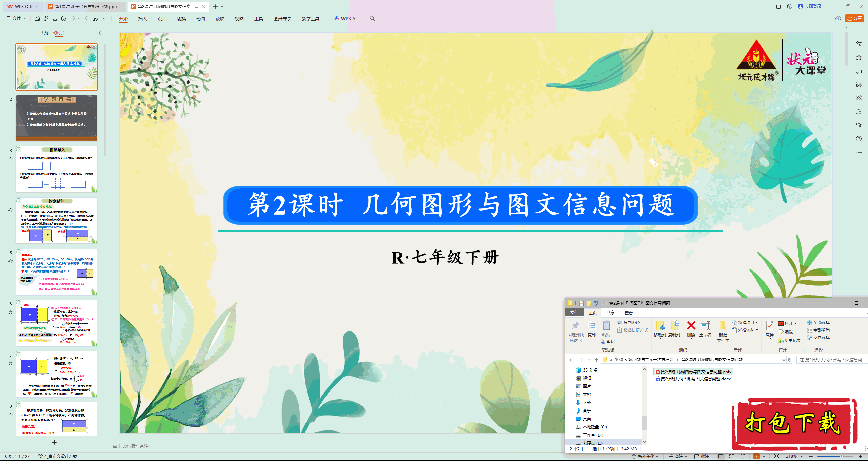Click the Explorer search box

coord(832,360)
